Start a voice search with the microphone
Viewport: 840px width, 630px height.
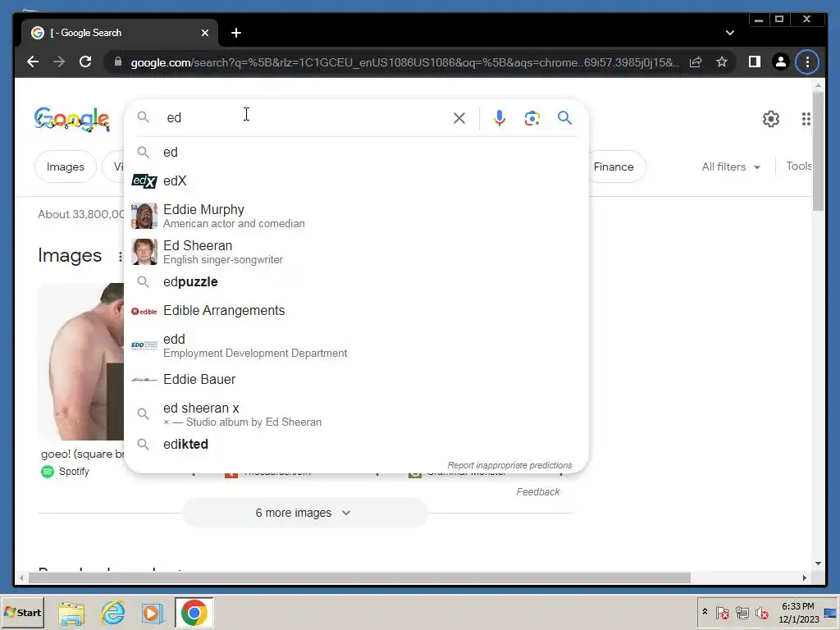[500, 118]
